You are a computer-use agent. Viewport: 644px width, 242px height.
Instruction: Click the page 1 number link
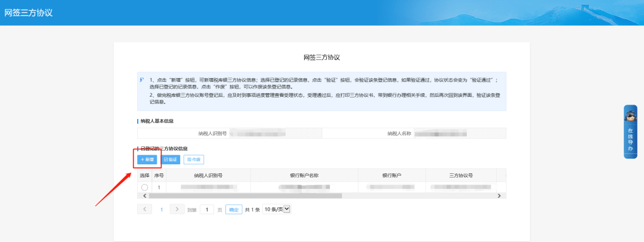point(161,209)
